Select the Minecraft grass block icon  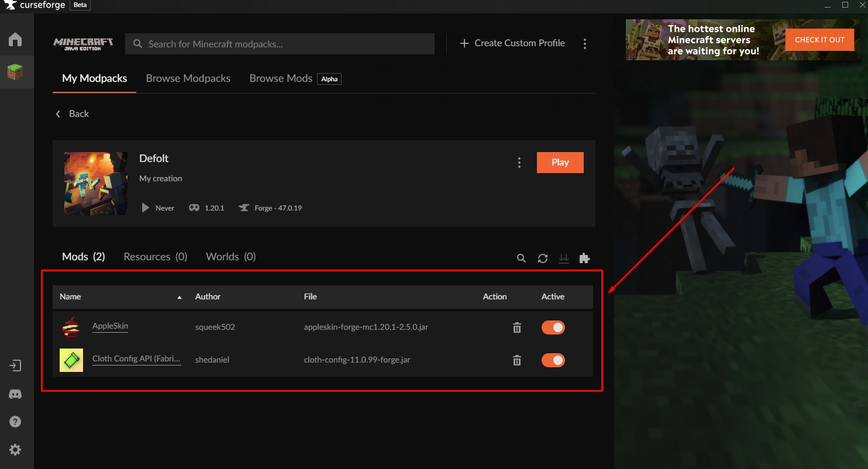tap(15, 73)
